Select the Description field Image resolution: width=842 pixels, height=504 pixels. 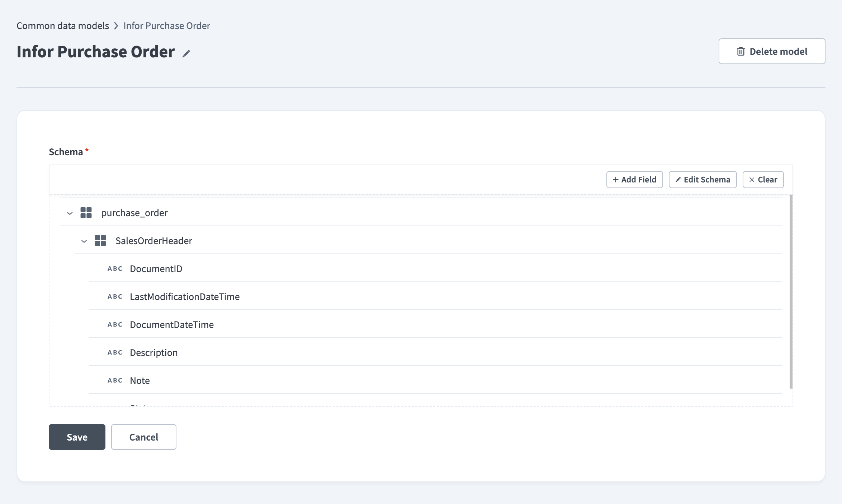click(x=435, y=352)
